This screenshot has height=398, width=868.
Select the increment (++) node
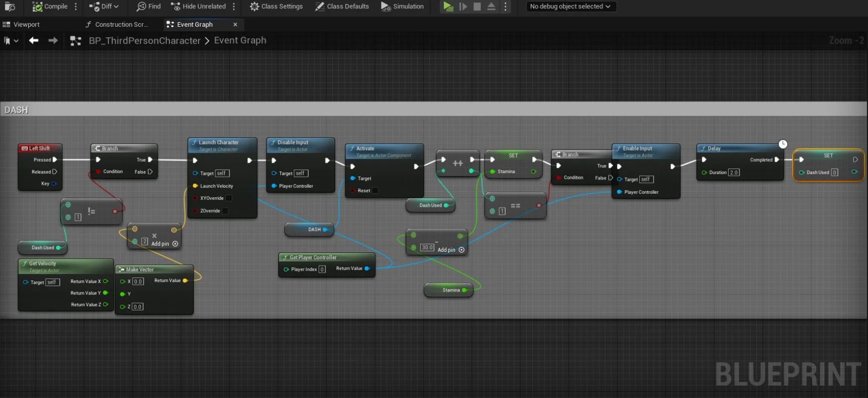[x=458, y=163]
